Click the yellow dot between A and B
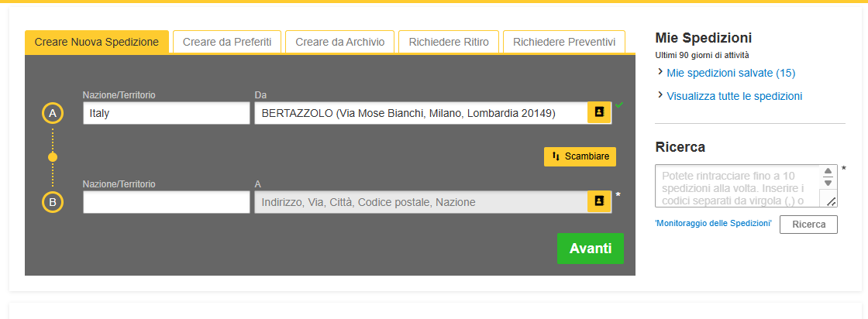The height and width of the screenshot is (319, 868). tap(53, 157)
